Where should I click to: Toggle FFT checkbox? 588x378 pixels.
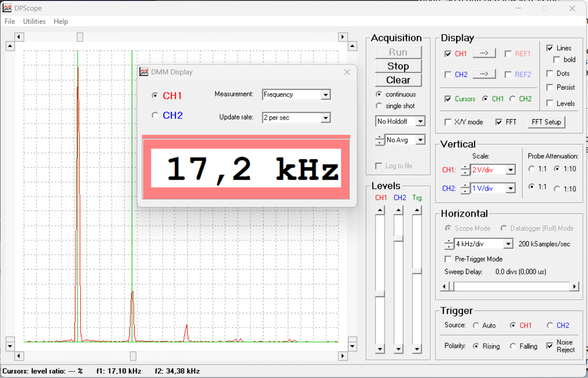499,122
